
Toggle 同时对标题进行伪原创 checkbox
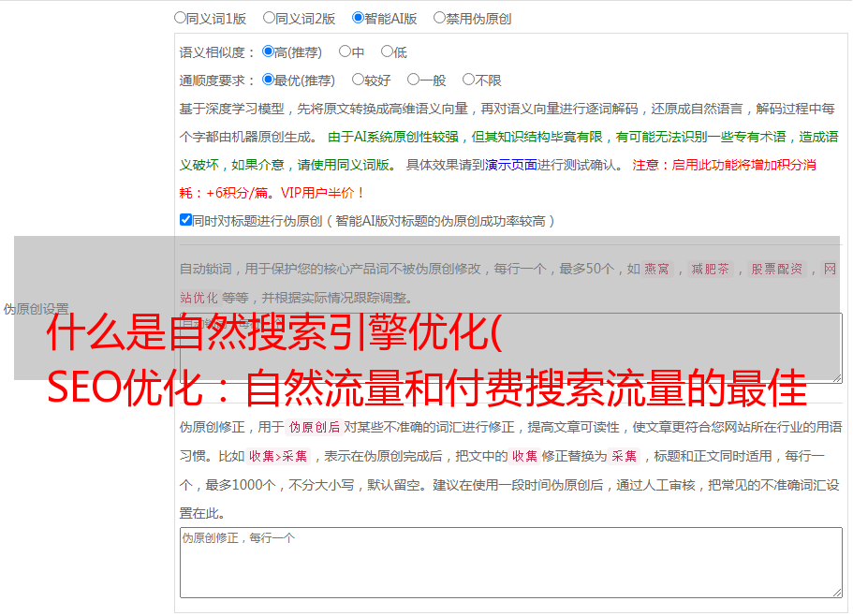point(185,220)
